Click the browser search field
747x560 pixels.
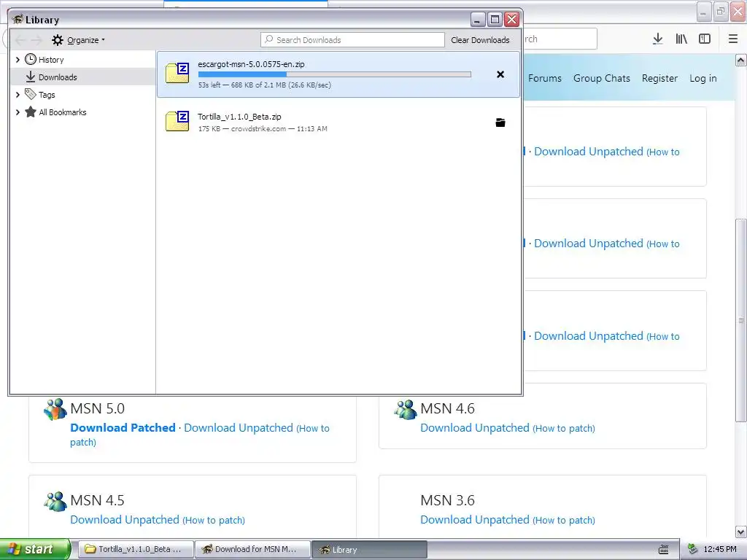[560, 39]
